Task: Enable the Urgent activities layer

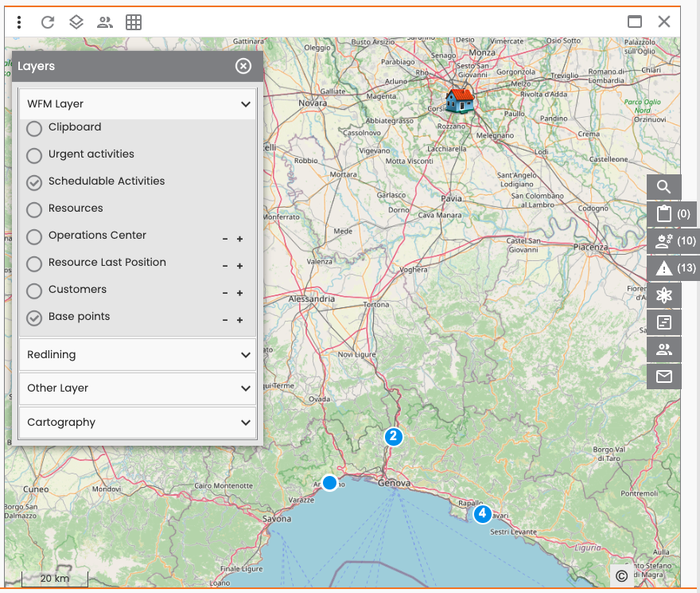Action: (34, 155)
